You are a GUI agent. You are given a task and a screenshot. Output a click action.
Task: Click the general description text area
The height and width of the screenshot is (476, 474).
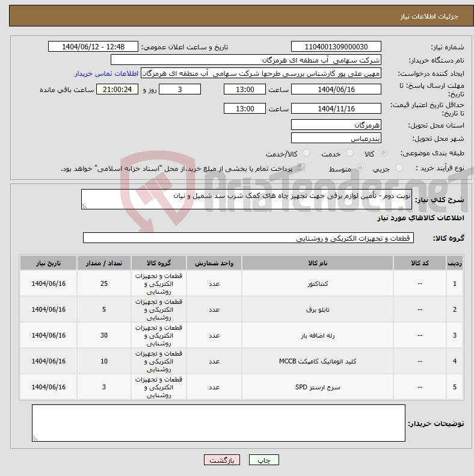coord(247,199)
